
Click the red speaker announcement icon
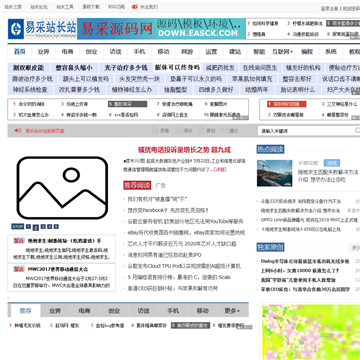[x=18, y=130]
